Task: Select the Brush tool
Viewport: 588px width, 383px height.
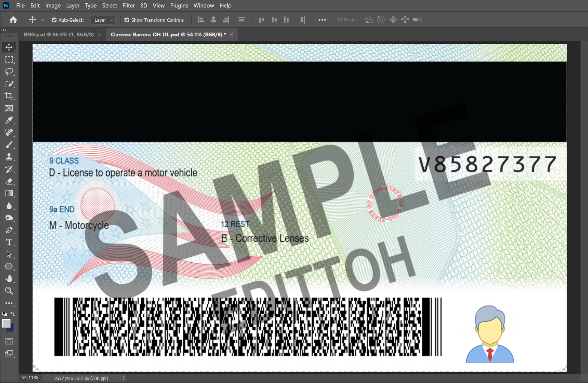Action: [x=9, y=145]
